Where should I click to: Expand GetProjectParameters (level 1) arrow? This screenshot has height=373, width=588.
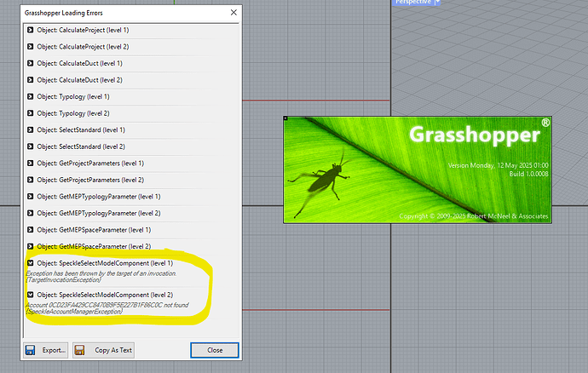click(31, 163)
